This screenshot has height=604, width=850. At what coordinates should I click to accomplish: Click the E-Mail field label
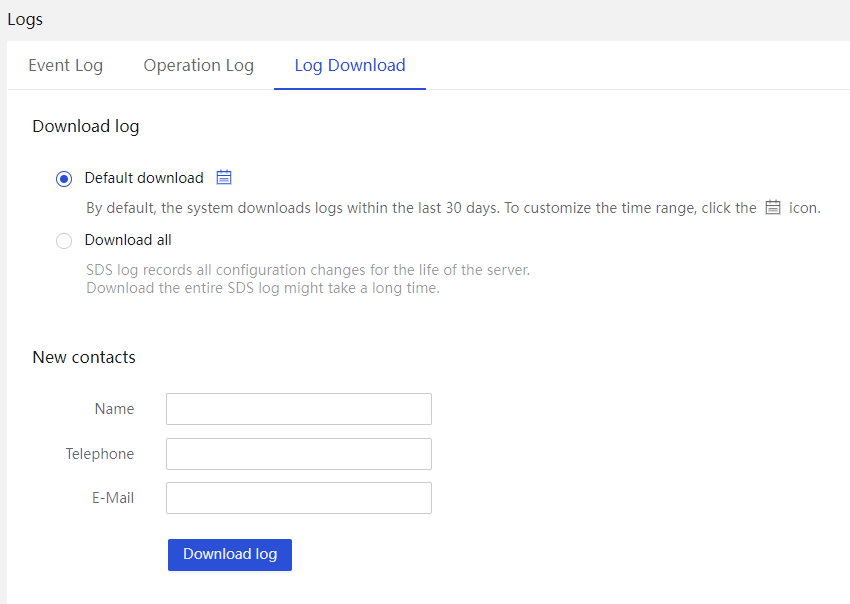tap(113, 498)
